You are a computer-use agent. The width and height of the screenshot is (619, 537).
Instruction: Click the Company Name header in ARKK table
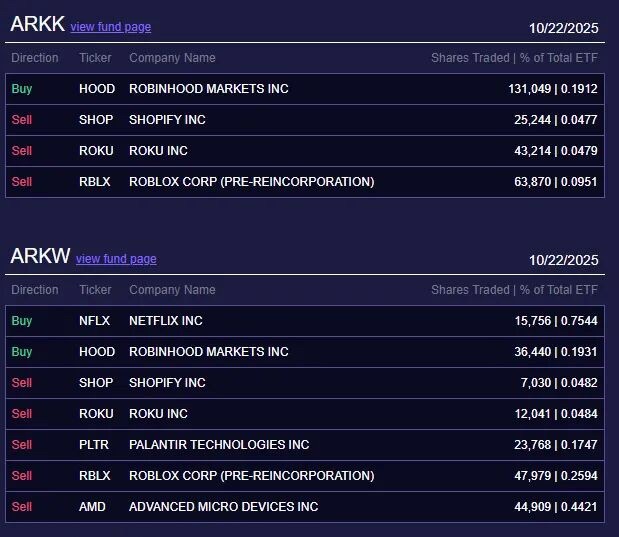click(172, 58)
